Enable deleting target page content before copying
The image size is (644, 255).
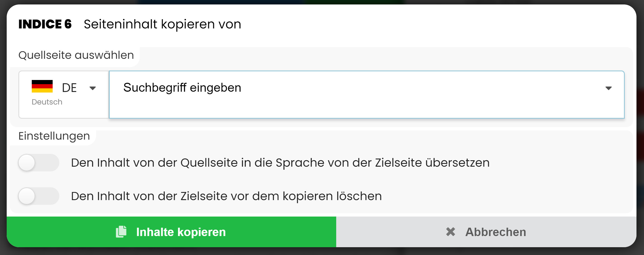38,196
